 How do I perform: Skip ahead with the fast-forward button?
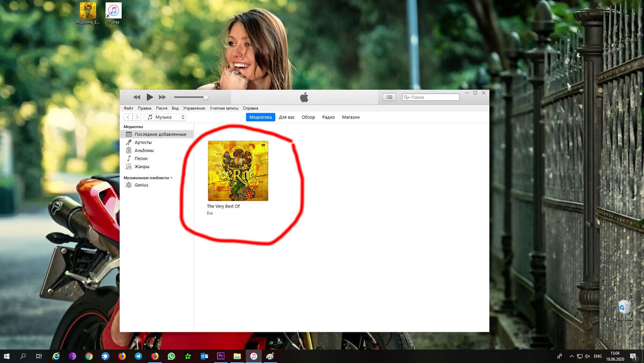click(162, 97)
